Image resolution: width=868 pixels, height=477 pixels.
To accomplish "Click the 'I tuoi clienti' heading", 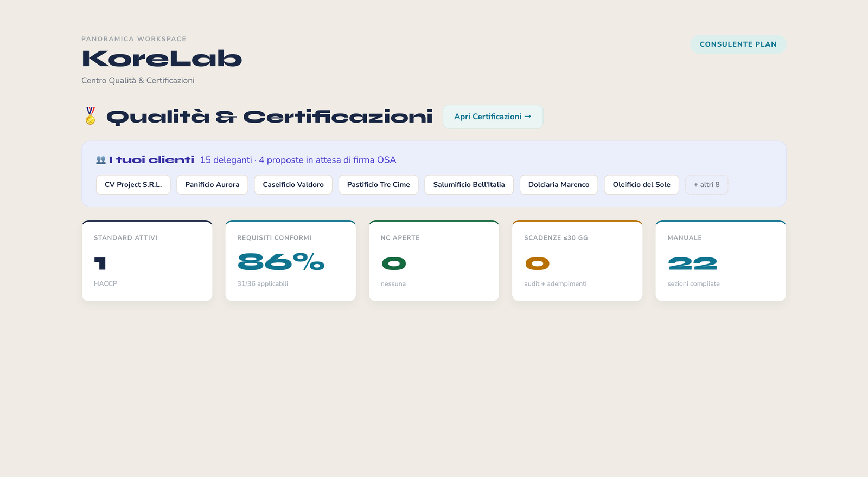I will pyautogui.click(x=151, y=160).
